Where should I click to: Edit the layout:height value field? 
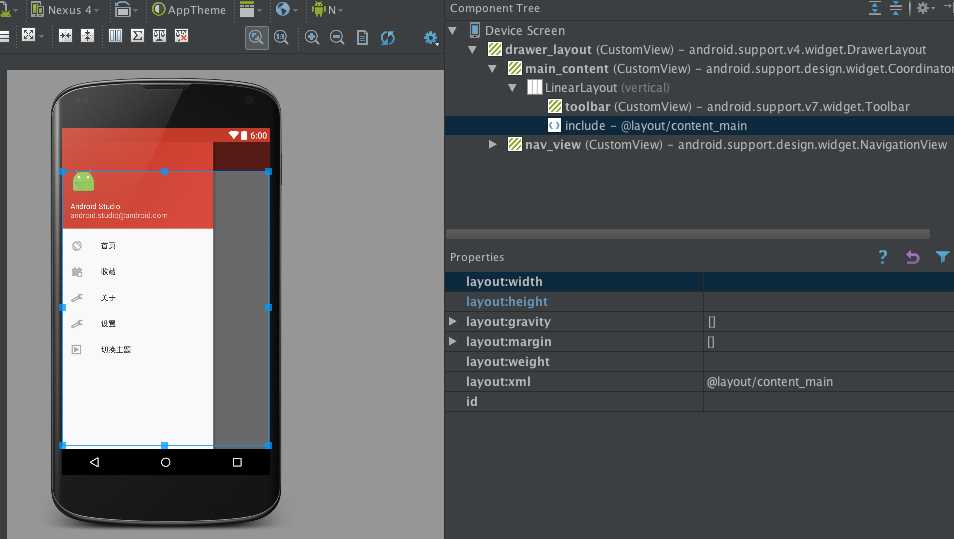[x=828, y=302]
